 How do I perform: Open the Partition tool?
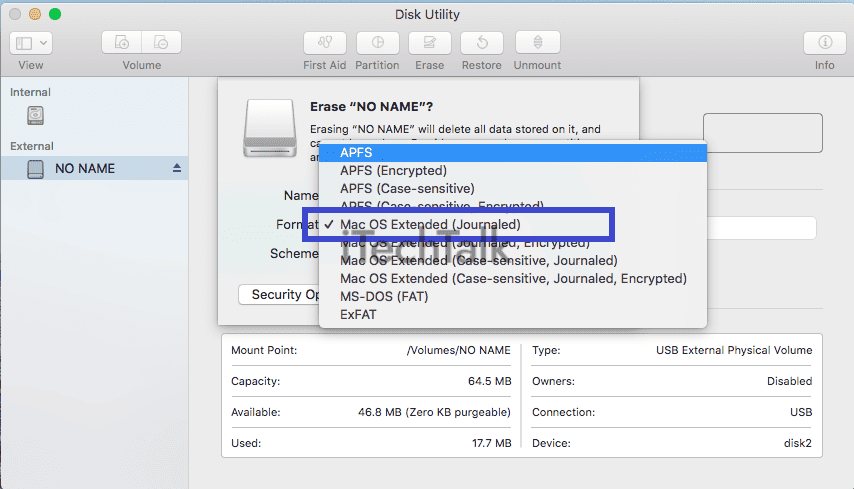(x=377, y=42)
